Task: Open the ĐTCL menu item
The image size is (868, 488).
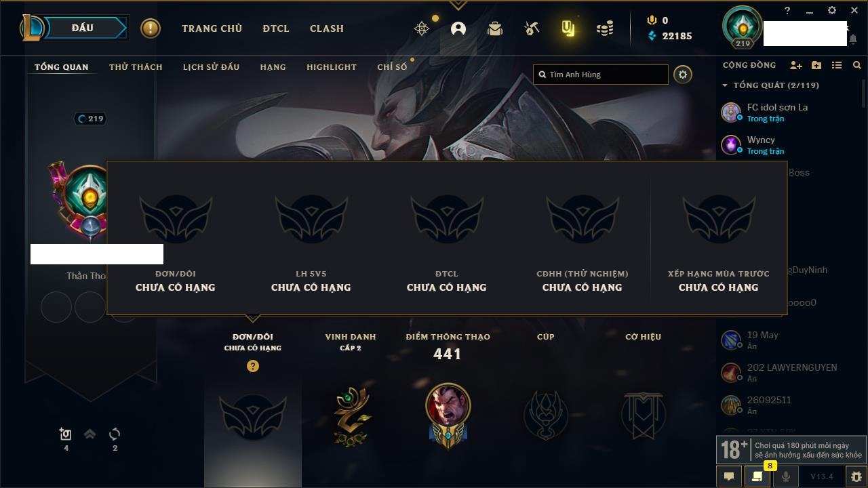Action: coord(276,28)
